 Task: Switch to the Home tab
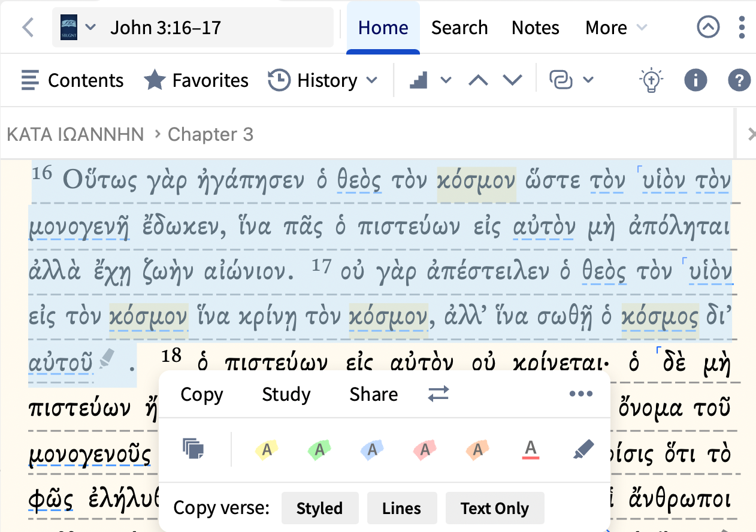(x=383, y=28)
